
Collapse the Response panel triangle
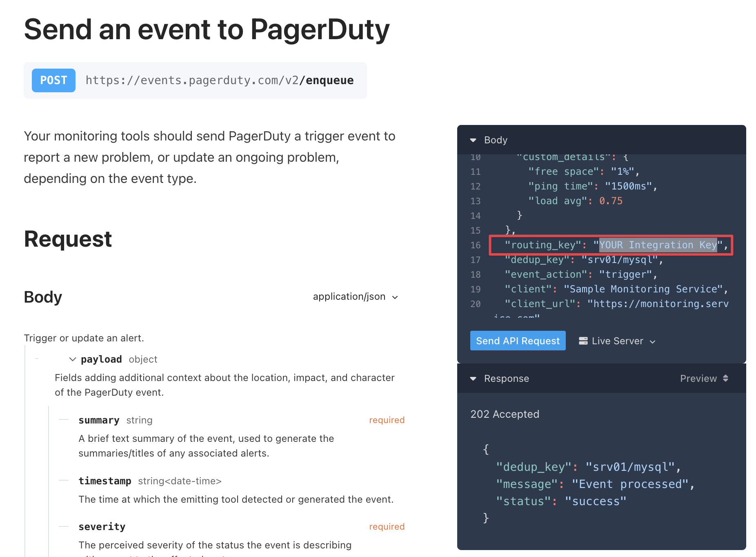click(473, 379)
